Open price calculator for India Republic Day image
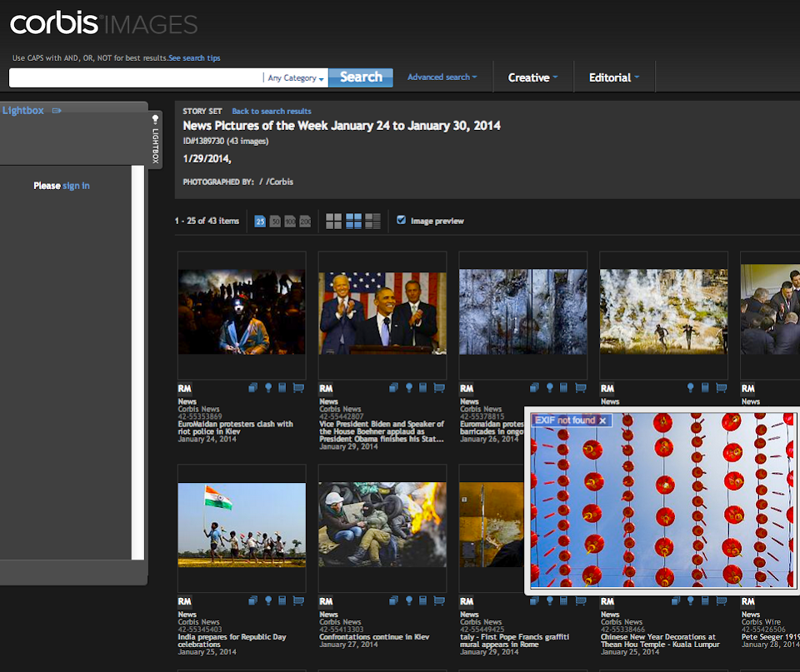The width and height of the screenshot is (800, 672). click(x=282, y=601)
